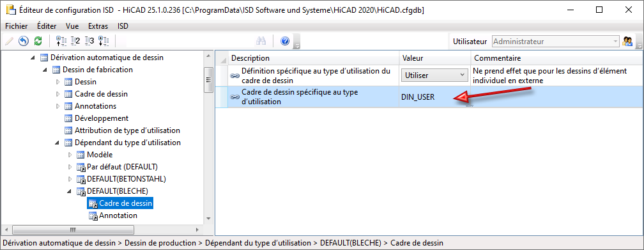The height and width of the screenshot is (250, 644).
Task: Open the Vue menu
Action: click(x=72, y=26)
